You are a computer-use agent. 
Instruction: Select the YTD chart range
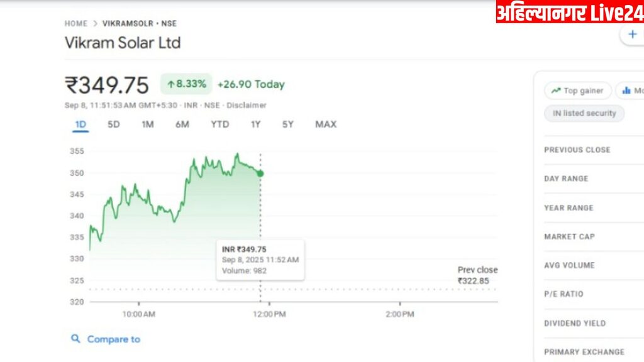[219, 124]
